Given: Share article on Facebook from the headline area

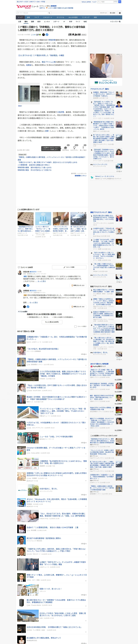Looking at the screenshot, I should pyautogui.click(x=47, y=35).
